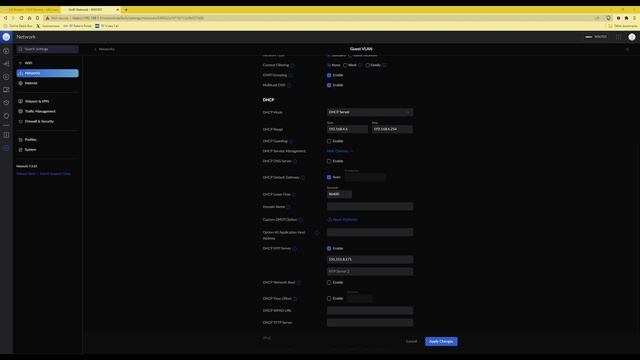Close the Guest VLAN panel with the X icon

click(x=627, y=49)
